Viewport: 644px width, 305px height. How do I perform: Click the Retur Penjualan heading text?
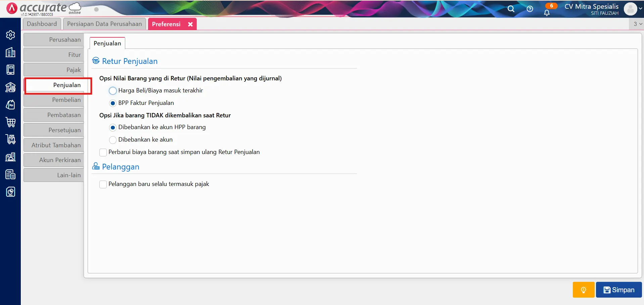click(x=130, y=61)
